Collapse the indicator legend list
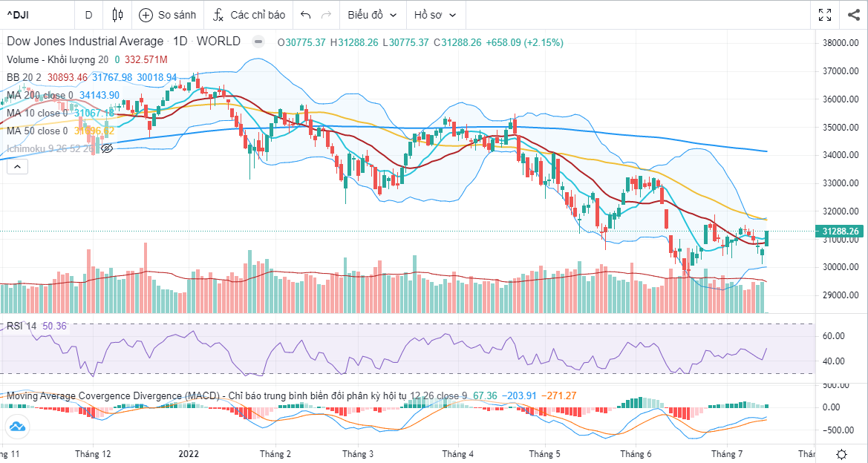This screenshot has width=868, height=463. pyautogui.click(x=17, y=166)
